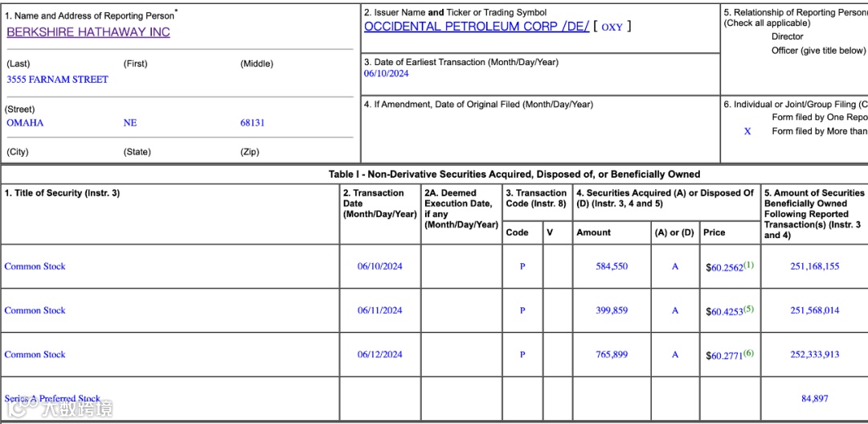Screen dimensions: 868x424
Task: Click the OXY ticker symbol
Action: (x=612, y=27)
